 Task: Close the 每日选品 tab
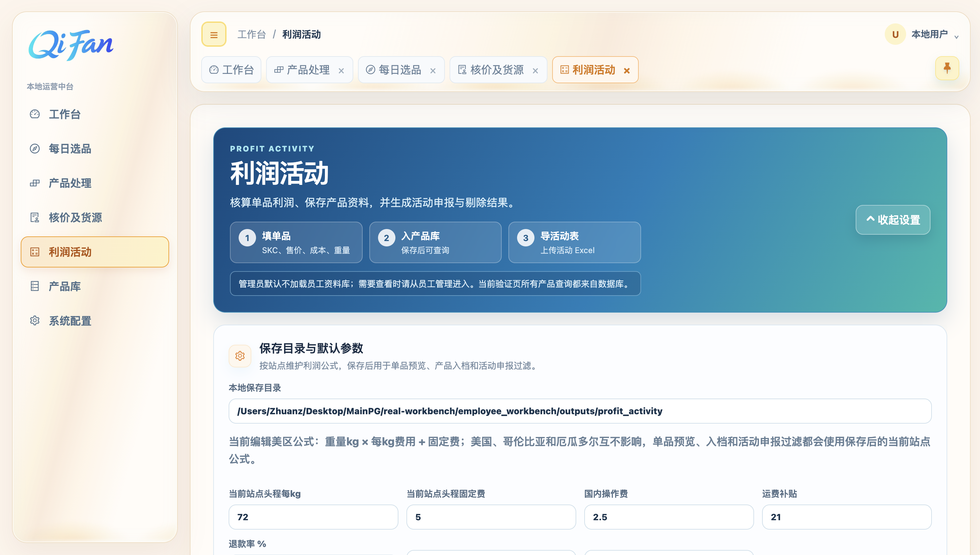[433, 71]
